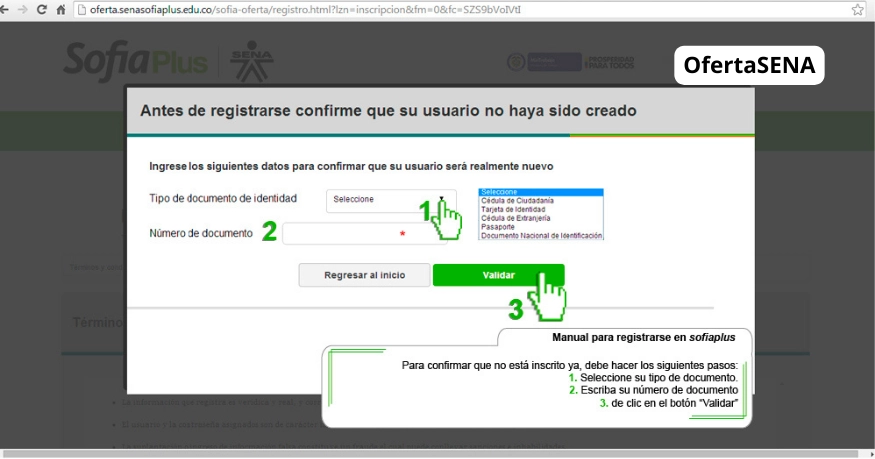The height and width of the screenshot is (459, 875).
Task: Select Pasaporte option
Action: point(498,227)
